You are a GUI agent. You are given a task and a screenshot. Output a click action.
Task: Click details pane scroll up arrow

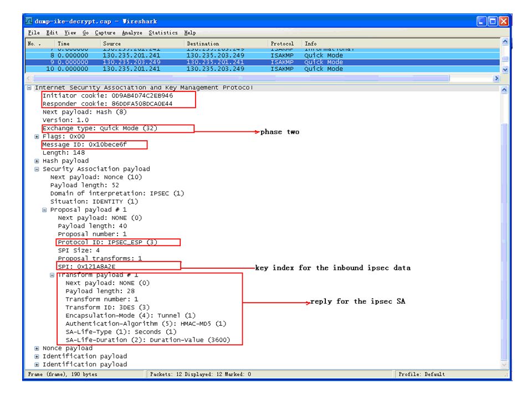pyautogui.click(x=504, y=90)
